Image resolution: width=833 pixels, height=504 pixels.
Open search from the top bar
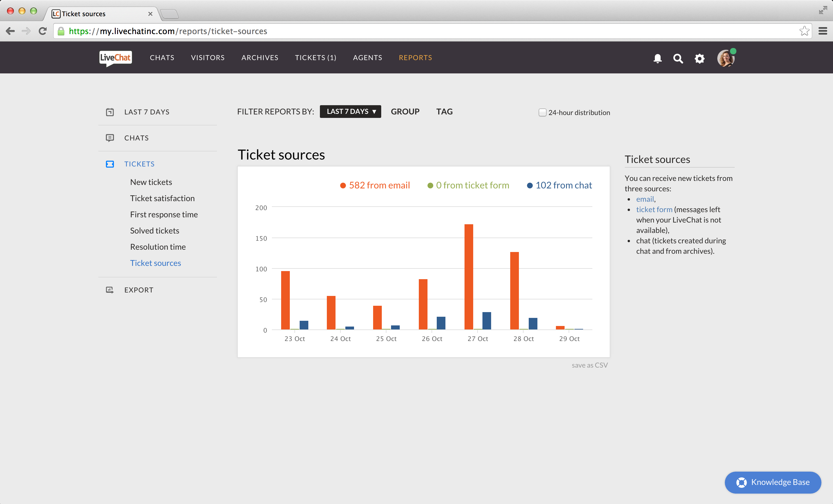pyautogui.click(x=678, y=58)
